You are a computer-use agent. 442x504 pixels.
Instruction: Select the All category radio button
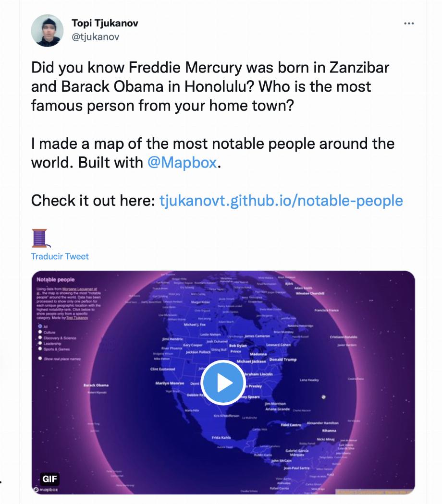point(40,326)
